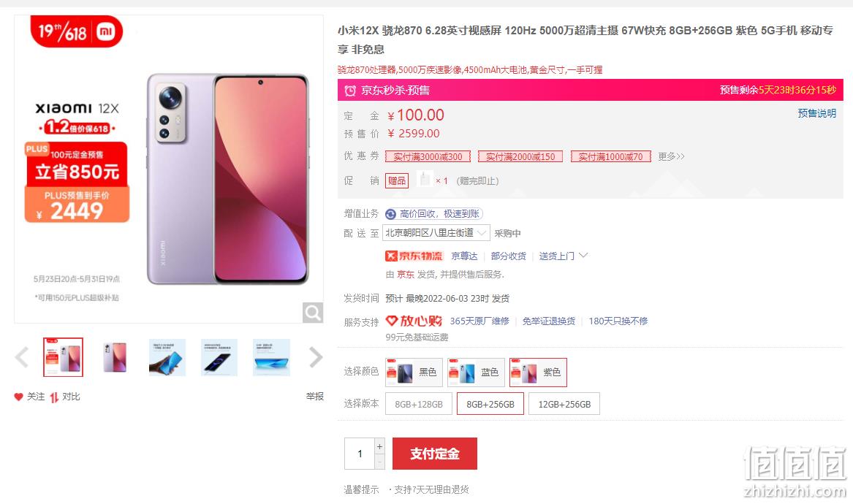The width and height of the screenshot is (853, 504).
Task: Click the 支付定金 button
Action: click(435, 454)
